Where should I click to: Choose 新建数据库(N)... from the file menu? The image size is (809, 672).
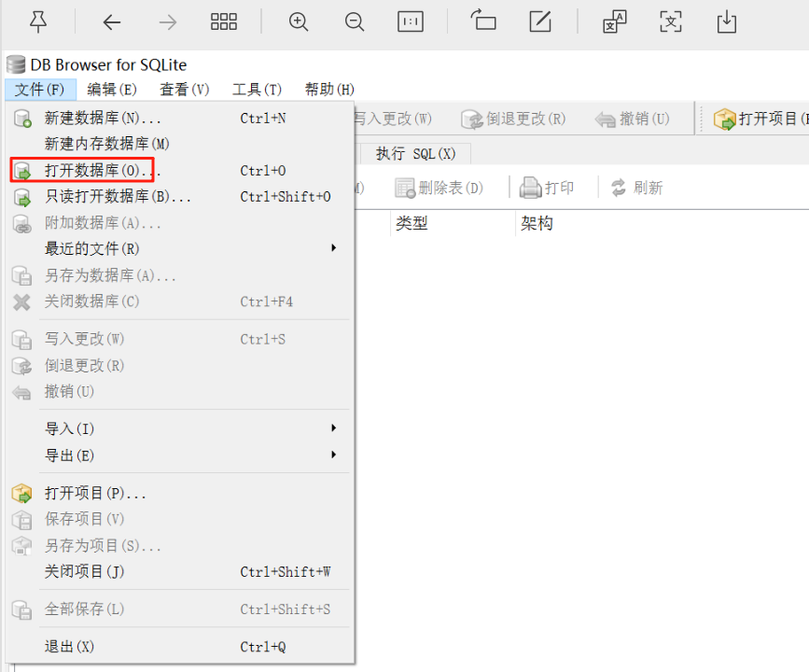click(x=179, y=119)
